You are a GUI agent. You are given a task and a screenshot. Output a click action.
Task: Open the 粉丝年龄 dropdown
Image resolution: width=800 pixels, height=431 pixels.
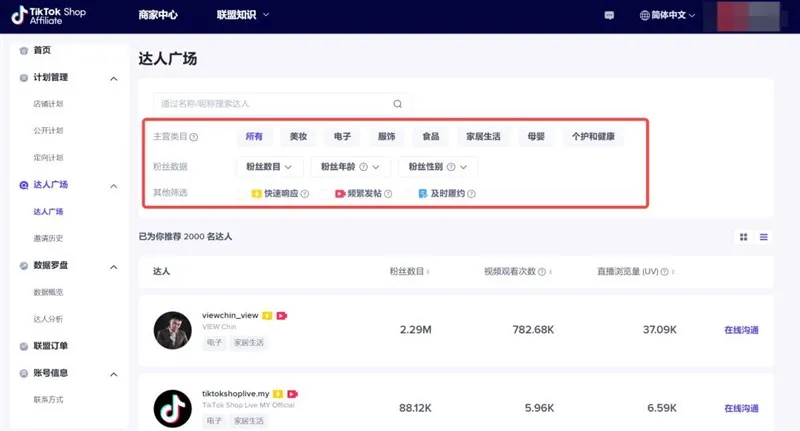[x=350, y=166]
